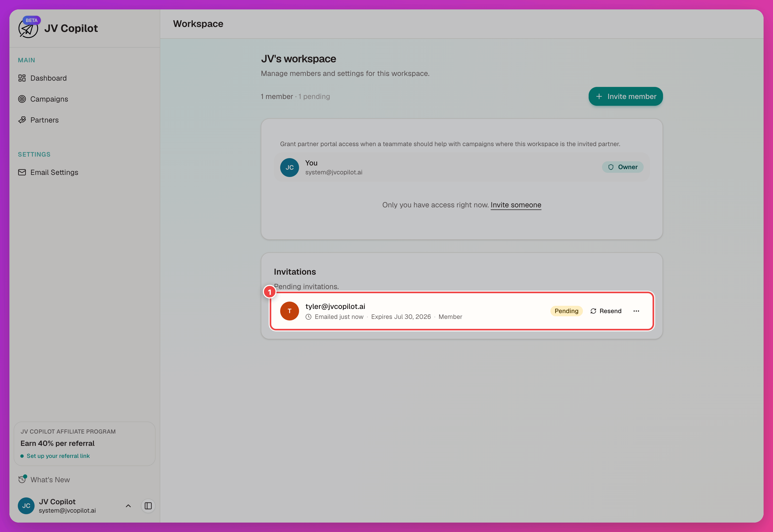
Task: Open the Dashboard page
Action: (x=48, y=78)
